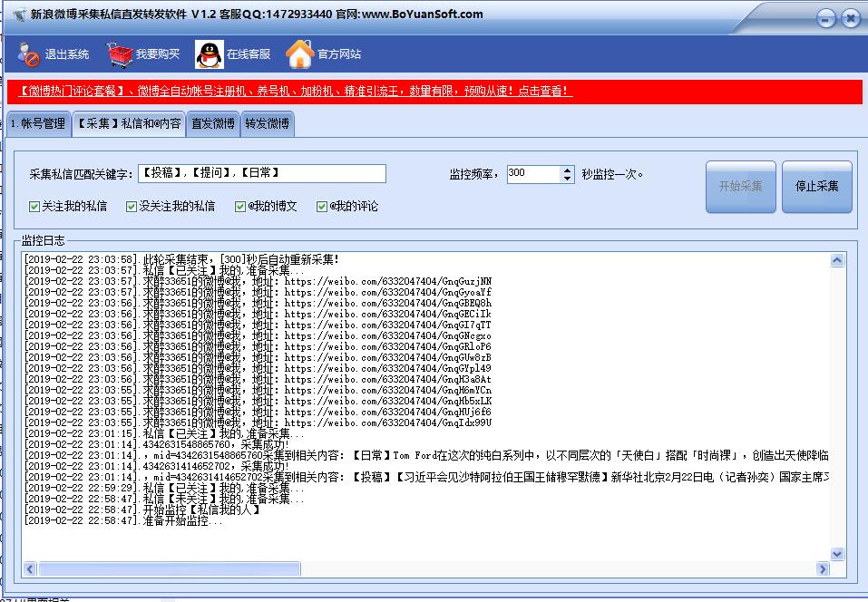868x602 pixels.
Task: Select the log line ending GnqGI7qTT
Action: point(258,325)
